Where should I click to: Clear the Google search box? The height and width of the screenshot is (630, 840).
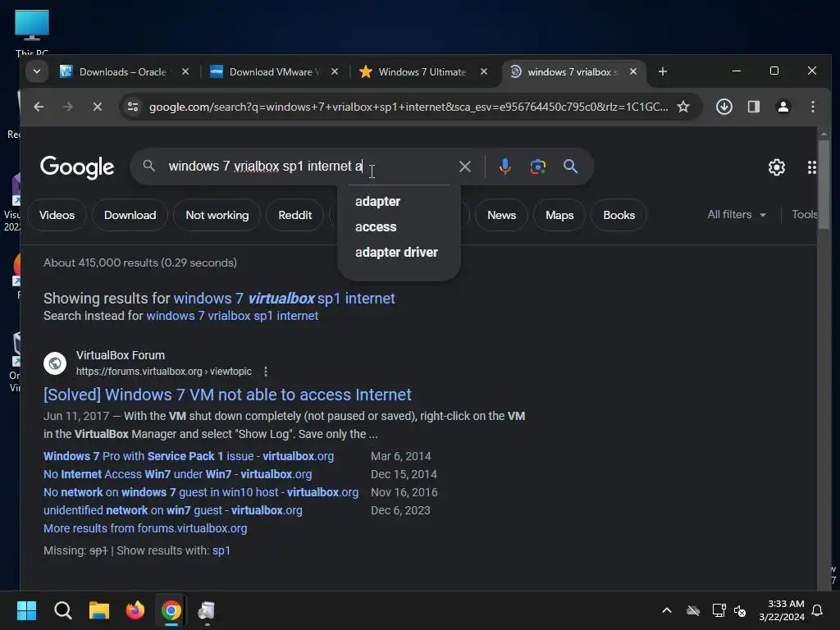pos(465,167)
